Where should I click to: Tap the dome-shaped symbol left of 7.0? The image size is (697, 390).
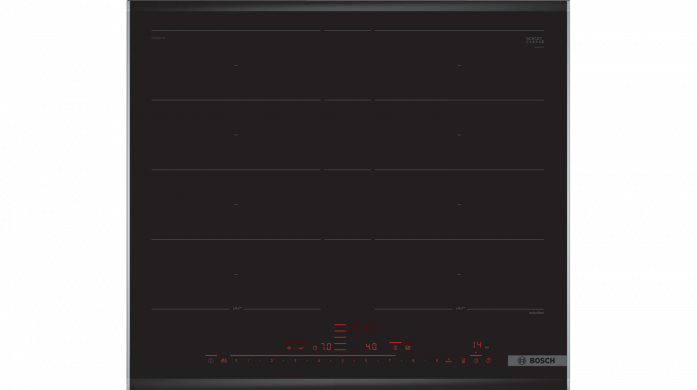tap(289, 348)
